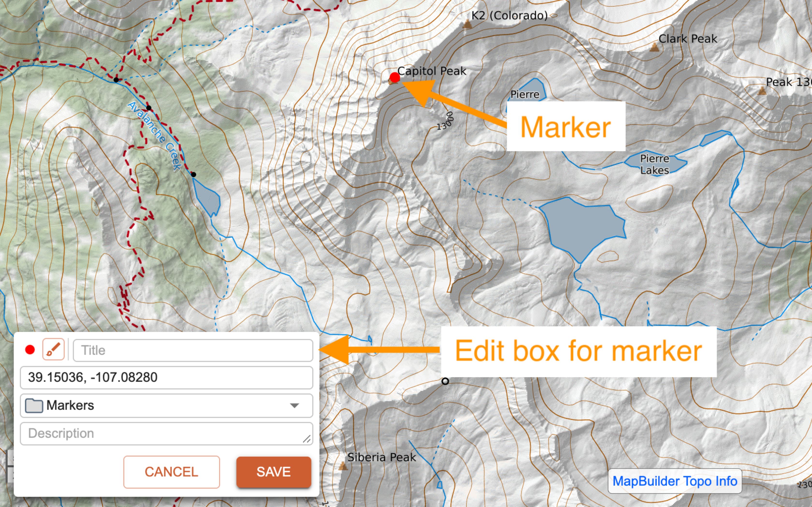The image size is (812, 507).
Task: Click the Markers folder icon
Action: 34,406
